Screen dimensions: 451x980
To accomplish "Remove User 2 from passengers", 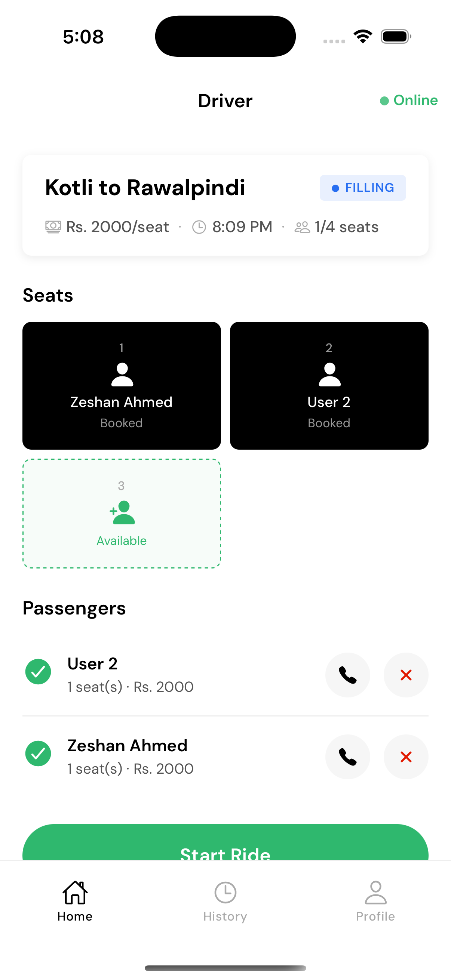I will (x=406, y=675).
